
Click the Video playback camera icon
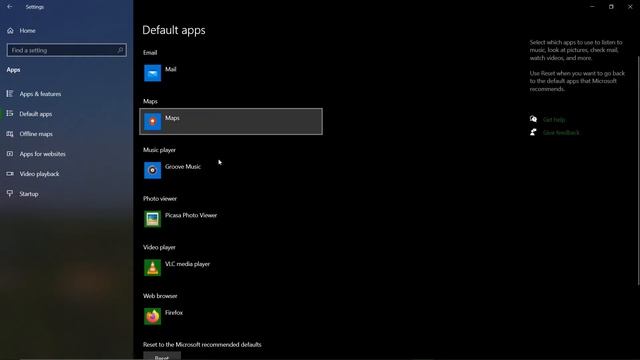10,173
